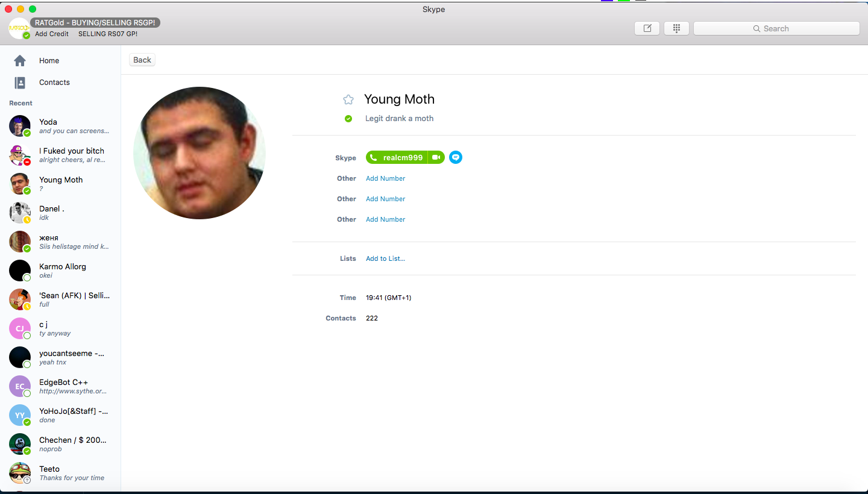Open the youcantseeme conversation
The height and width of the screenshot is (494, 868).
tap(60, 357)
